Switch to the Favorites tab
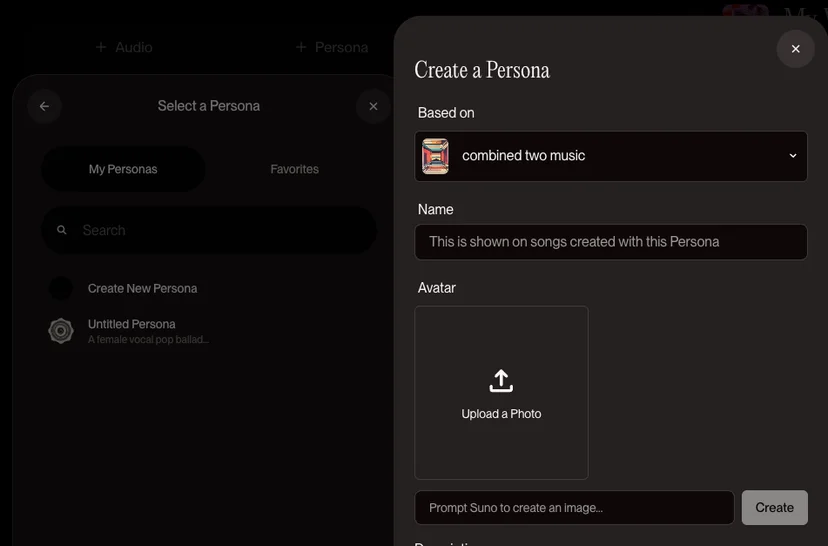The width and height of the screenshot is (828, 546). pos(294,169)
